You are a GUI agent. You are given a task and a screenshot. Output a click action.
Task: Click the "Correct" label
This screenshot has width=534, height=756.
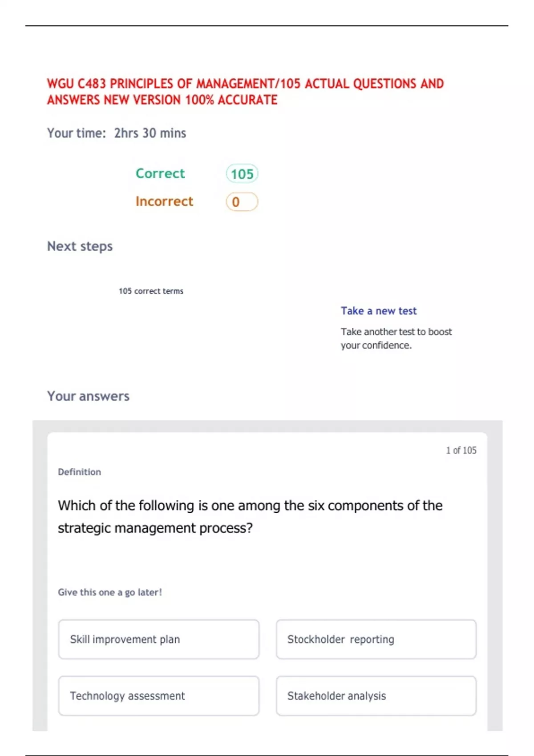pos(160,173)
